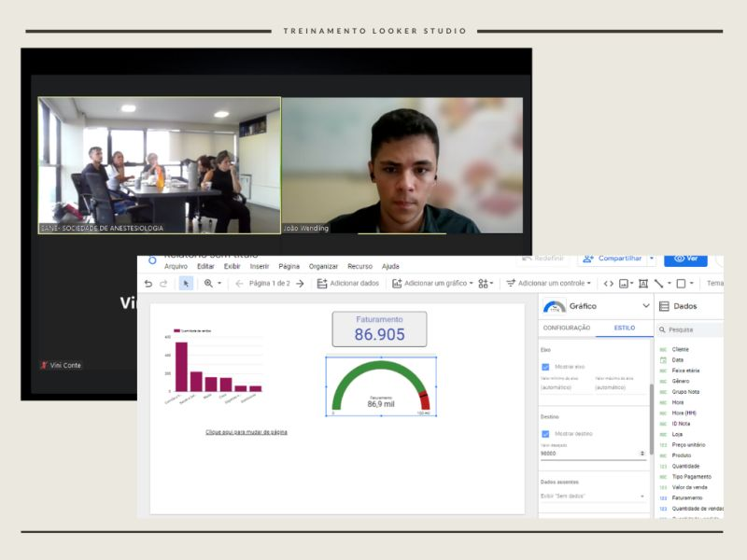Screen dimensions: 747x560
Task: Click the Compartilhar button
Action: tap(613, 259)
